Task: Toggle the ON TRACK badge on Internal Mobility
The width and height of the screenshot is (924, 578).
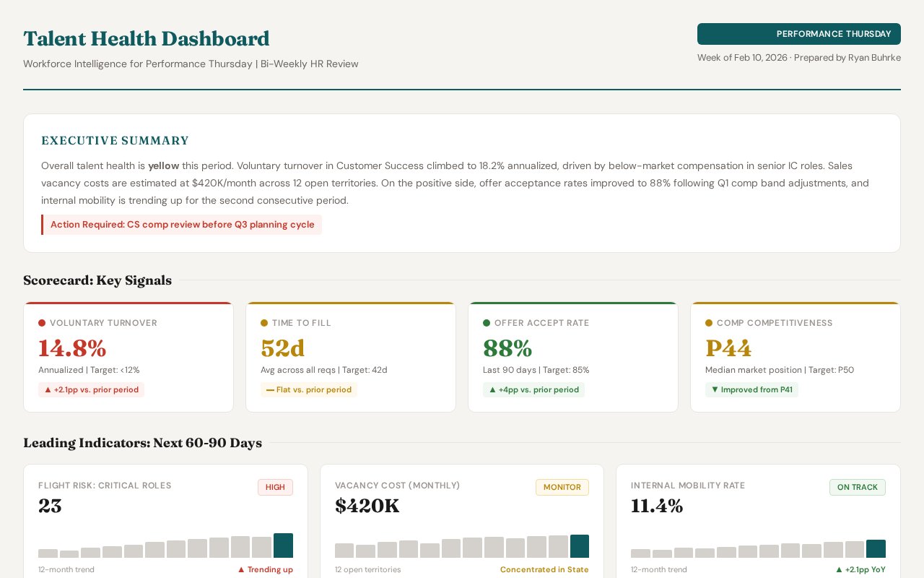Action: [x=858, y=487]
